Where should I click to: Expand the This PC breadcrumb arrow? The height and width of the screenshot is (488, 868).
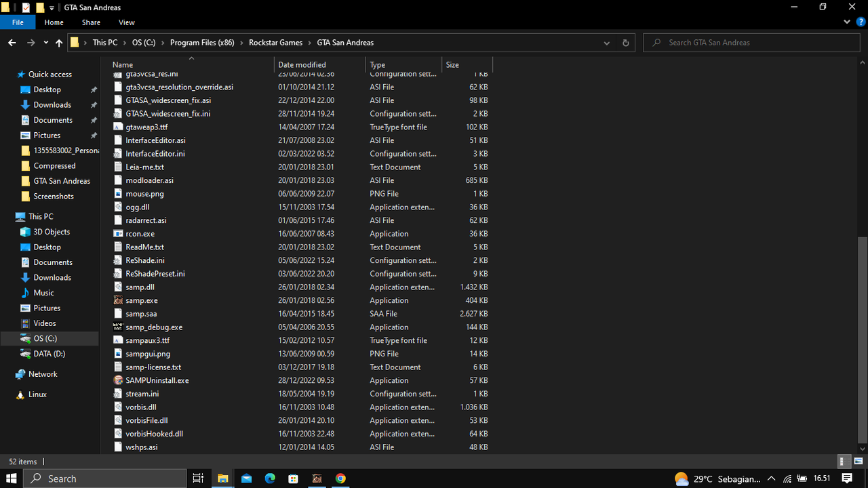tap(125, 43)
